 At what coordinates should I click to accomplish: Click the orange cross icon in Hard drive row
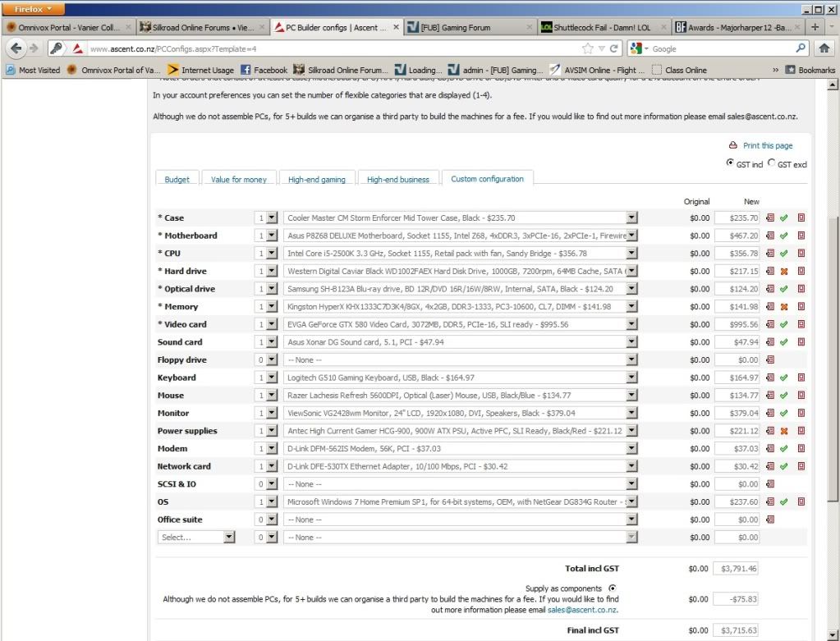pyautogui.click(x=783, y=272)
